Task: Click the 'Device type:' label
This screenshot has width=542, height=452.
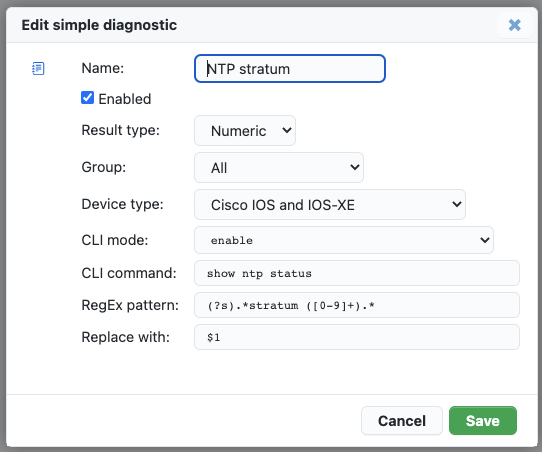Action: pos(122,204)
